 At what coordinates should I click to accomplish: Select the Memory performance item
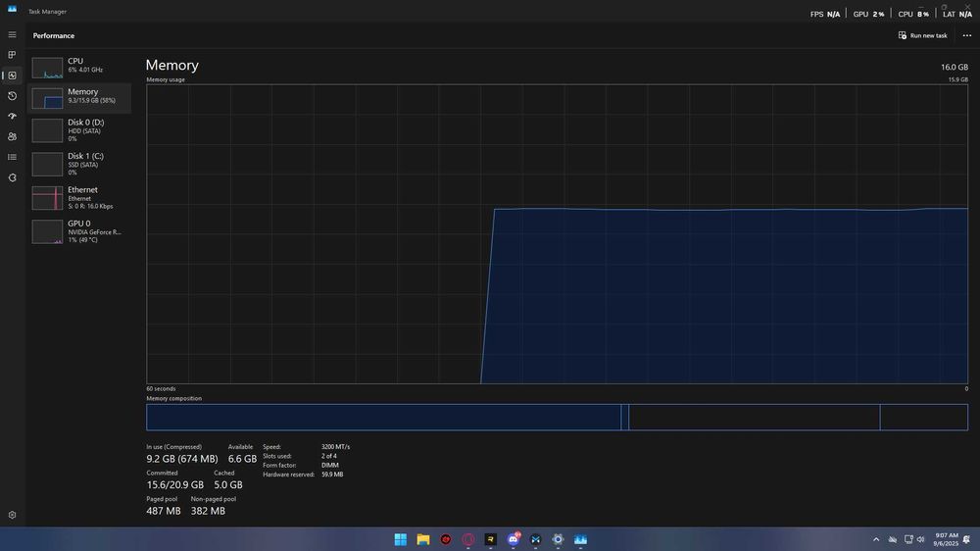[x=79, y=98]
